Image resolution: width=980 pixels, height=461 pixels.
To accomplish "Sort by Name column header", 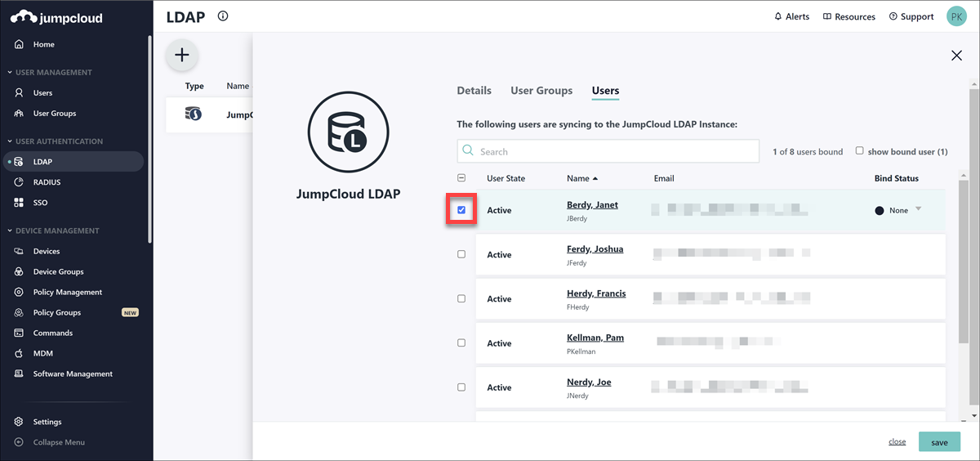I will [582, 178].
